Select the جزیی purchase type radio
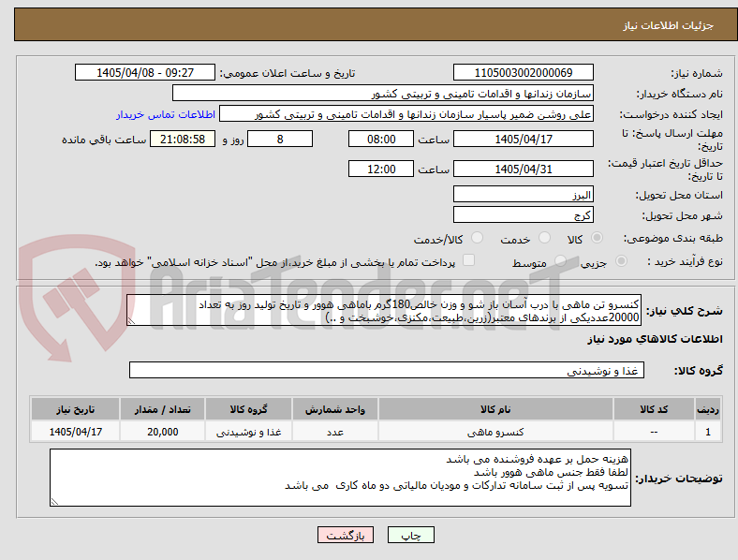This screenshot has height=560, width=738. pos(621,260)
